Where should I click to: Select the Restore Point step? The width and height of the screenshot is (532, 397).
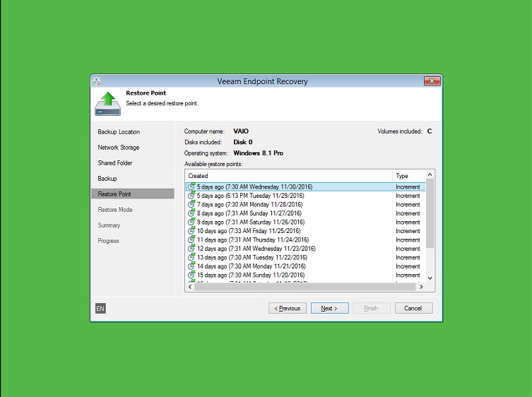click(133, 194)
